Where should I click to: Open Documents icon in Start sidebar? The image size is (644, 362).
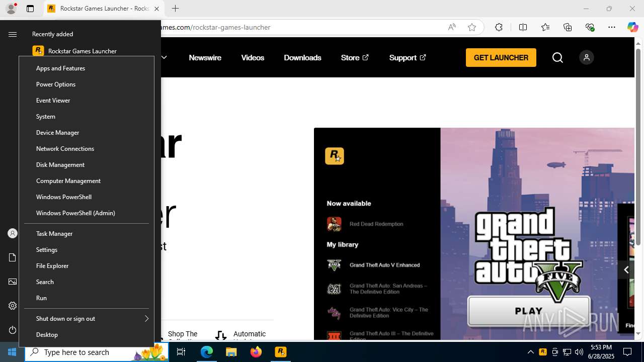click(13, 257)
